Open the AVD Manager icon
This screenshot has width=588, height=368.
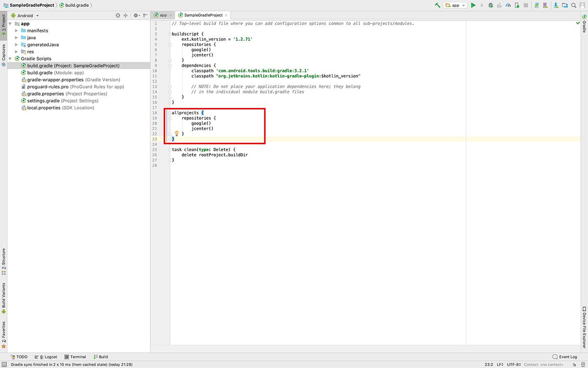pyautogui.click(x=545, y=5)
